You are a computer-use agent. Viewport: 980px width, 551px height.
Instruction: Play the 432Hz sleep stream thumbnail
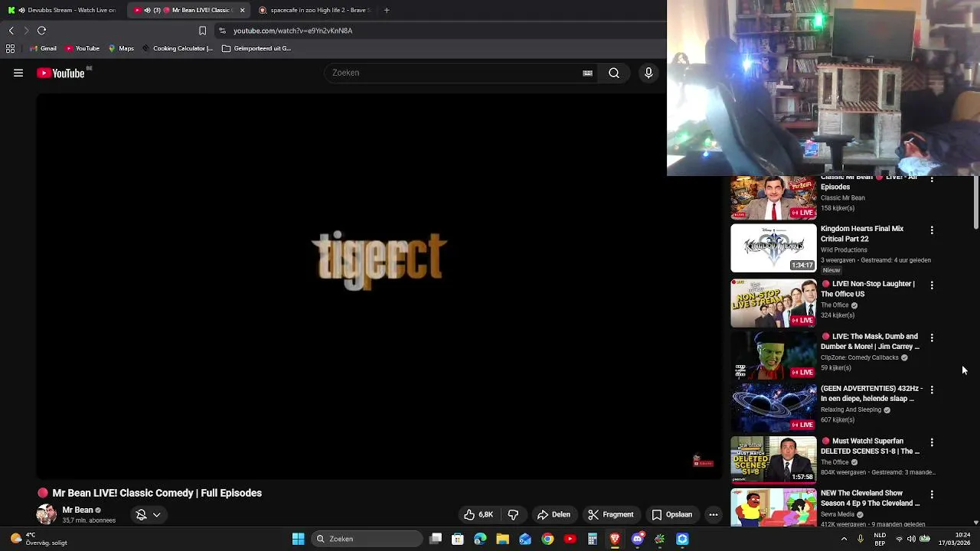[x=773, y=408]
